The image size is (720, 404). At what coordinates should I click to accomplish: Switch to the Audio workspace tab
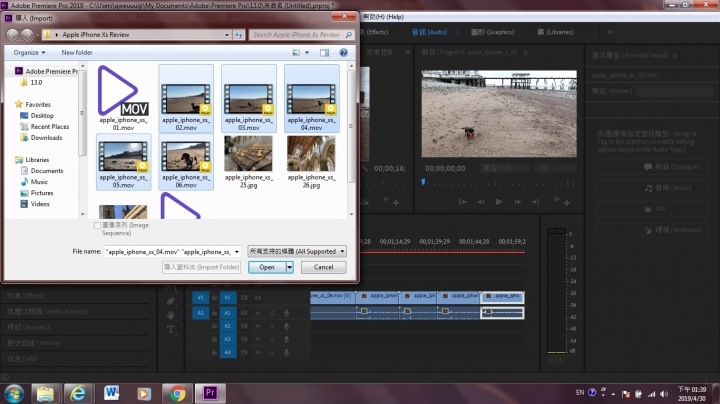(x=429, y=32)
